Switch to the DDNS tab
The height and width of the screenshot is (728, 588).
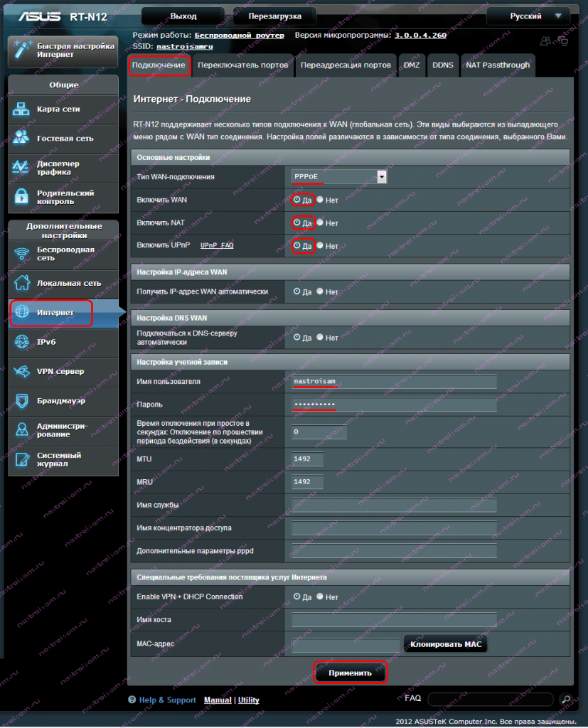[x=443, y=65]
